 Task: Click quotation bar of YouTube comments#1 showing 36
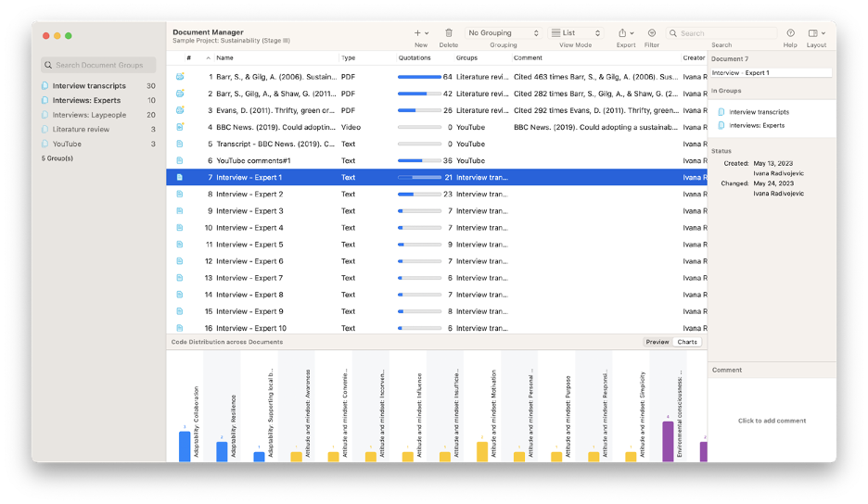419,160
